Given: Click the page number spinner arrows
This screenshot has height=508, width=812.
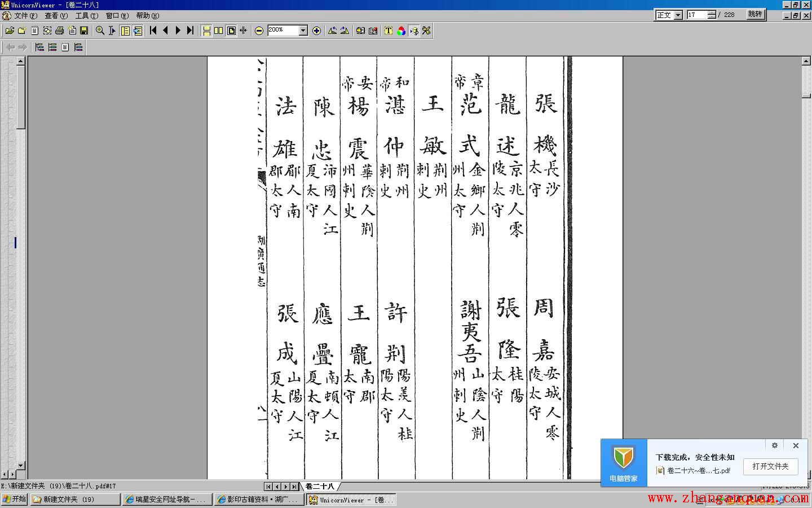Looking at the screenshot, I should pos(712,15).
